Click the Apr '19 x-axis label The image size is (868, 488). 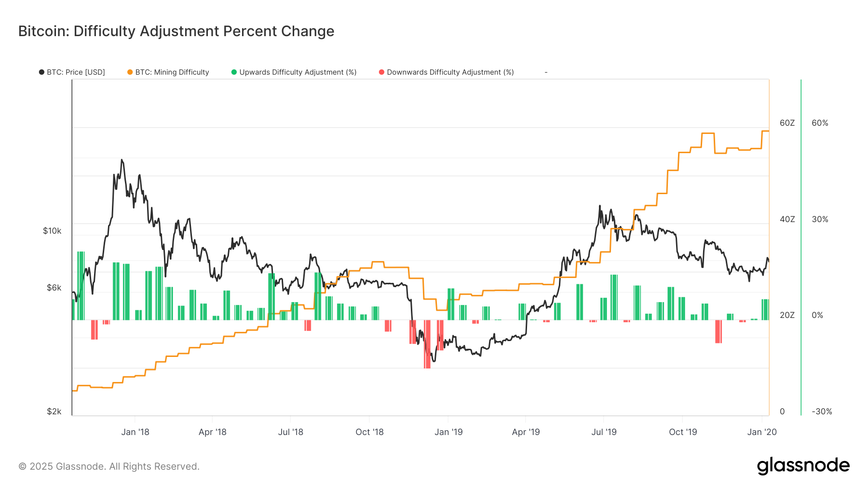pos(526,432)
